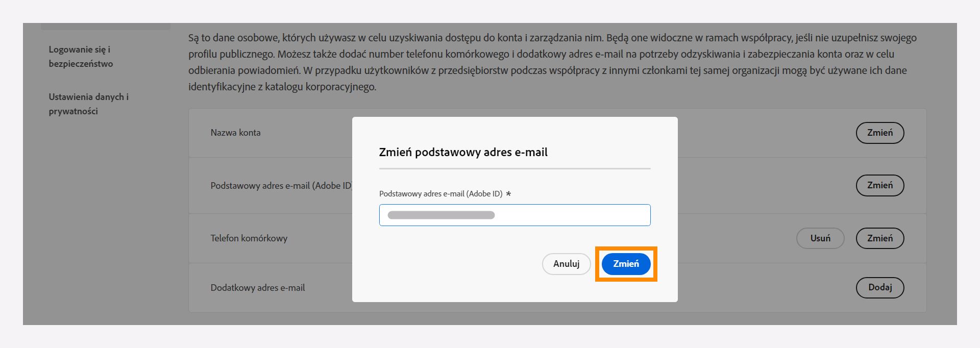Click Anuluj to dismiss the dialog
The height and width of the screenshot is (348, 980).
(566, 264)
